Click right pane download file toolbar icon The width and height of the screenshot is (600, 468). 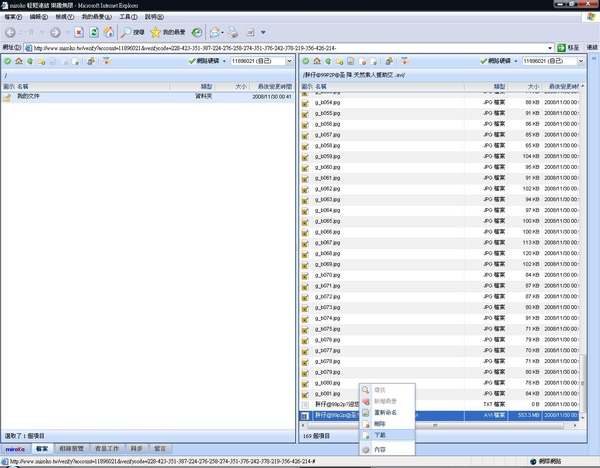tap(373, 61)
